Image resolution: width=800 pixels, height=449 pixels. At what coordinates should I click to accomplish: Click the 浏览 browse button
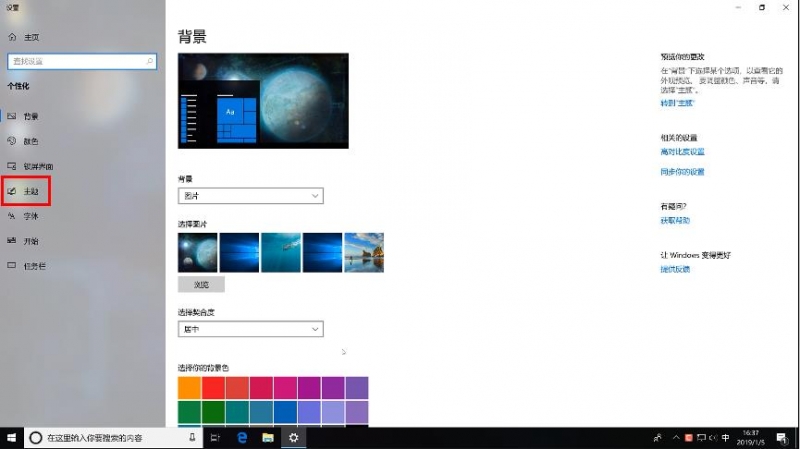coord(201,285)
